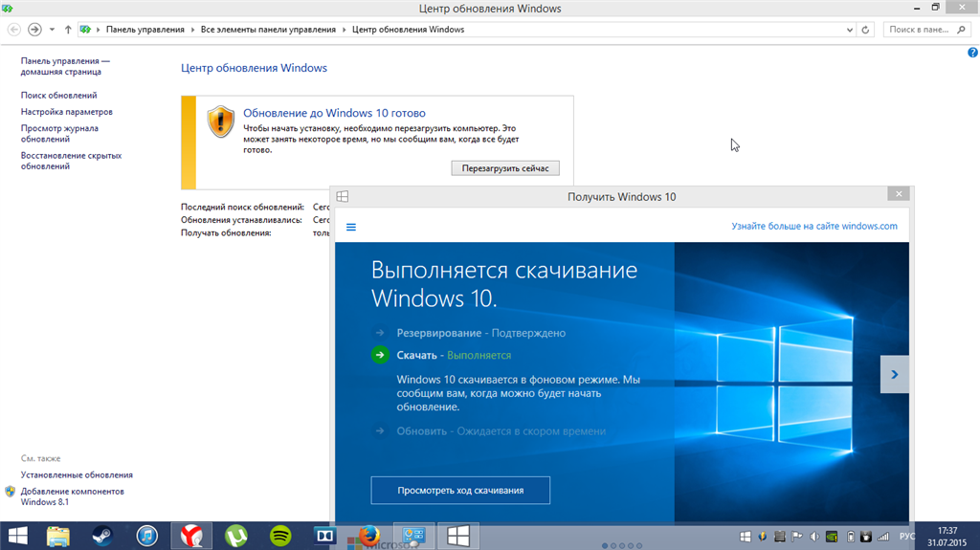Open uTorrent from the taskbar
Image resolution: width=980 pixels, height=550 pixels.
pos(235,536)
